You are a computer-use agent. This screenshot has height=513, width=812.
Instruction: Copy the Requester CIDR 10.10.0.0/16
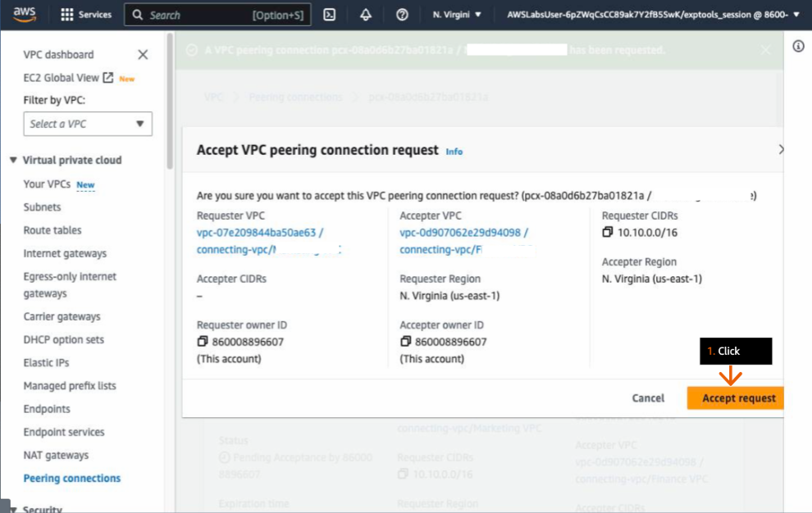[605, 234]
